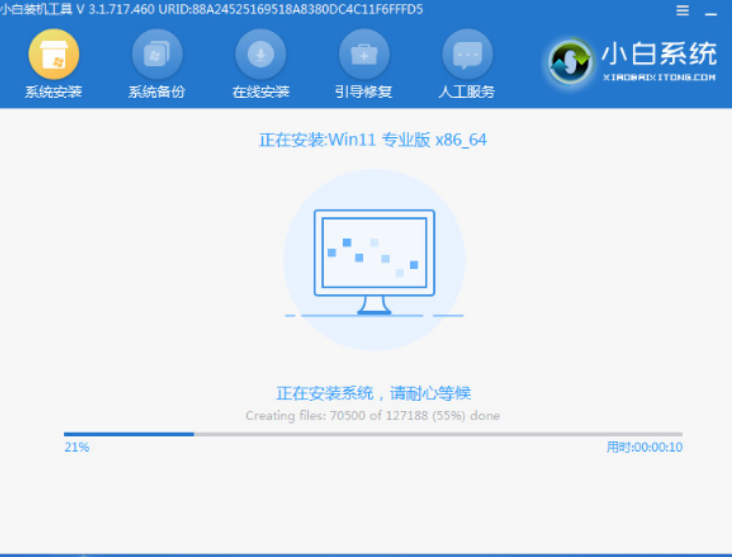732x557 pixels.
Task: Switch to the 系统备份 tab label
Action: [157, 92]
